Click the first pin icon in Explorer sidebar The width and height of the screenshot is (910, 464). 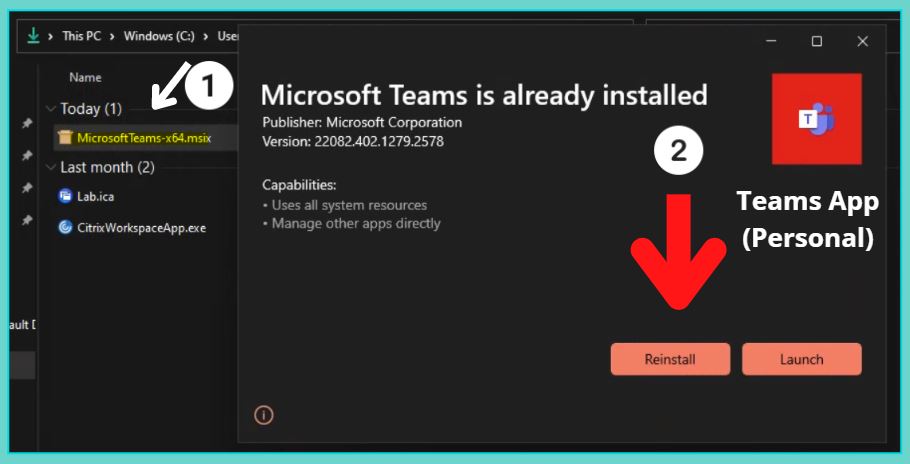27,124
